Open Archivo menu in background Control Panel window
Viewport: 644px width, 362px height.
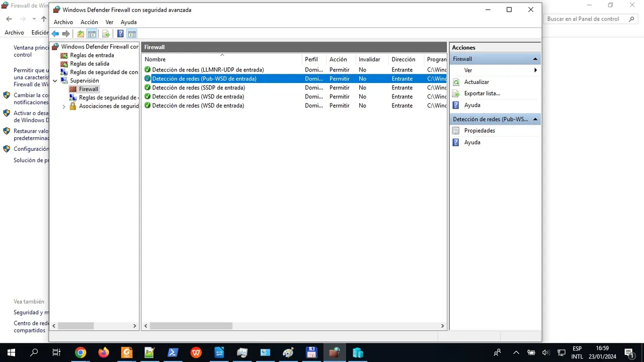14,32
